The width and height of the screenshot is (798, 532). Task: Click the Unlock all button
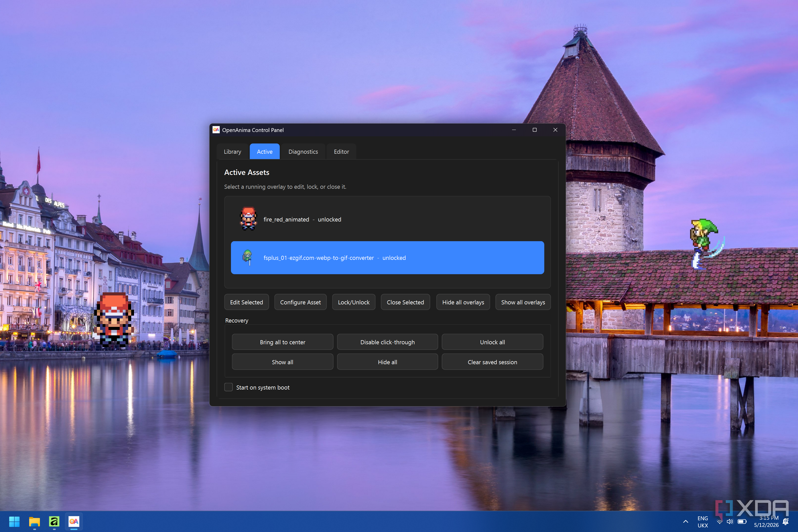[492, 342]
